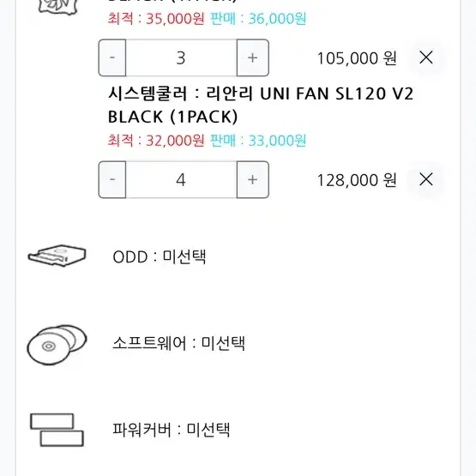Click the quantity field showing 3
The image size is (476, 476).
click(x=181, y=57)
